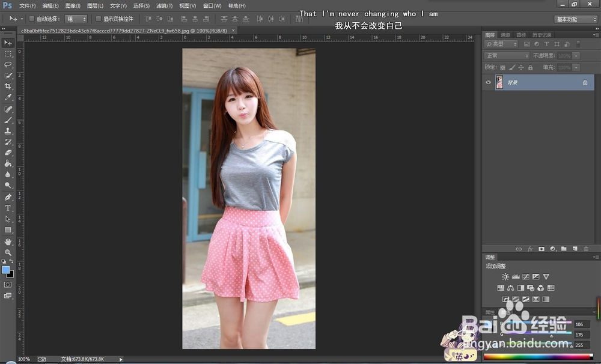
Task: Add Brightness/Contrast adjustment
Action: (x=505, y=277)
